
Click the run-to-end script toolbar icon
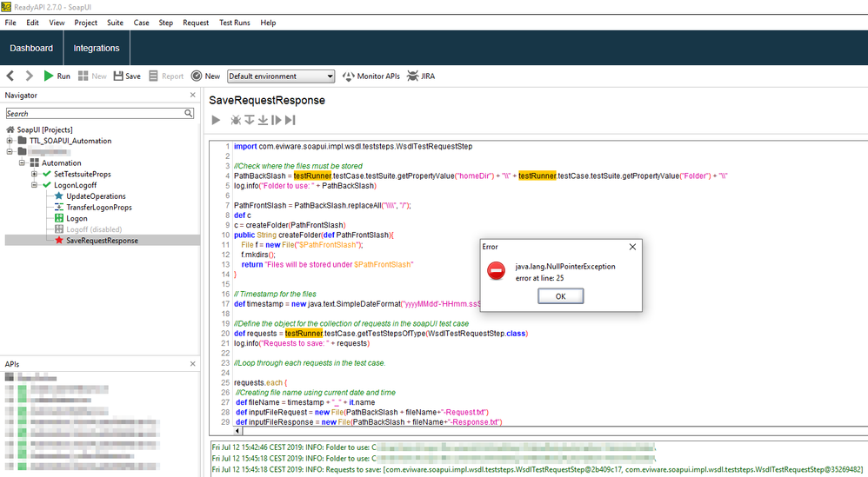tap(290, 120)
